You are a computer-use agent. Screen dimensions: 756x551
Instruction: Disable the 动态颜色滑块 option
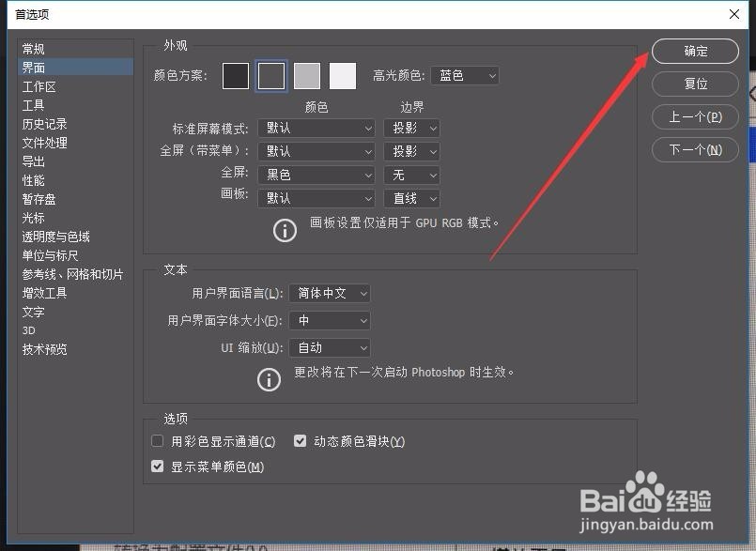(x=300, y=439)
